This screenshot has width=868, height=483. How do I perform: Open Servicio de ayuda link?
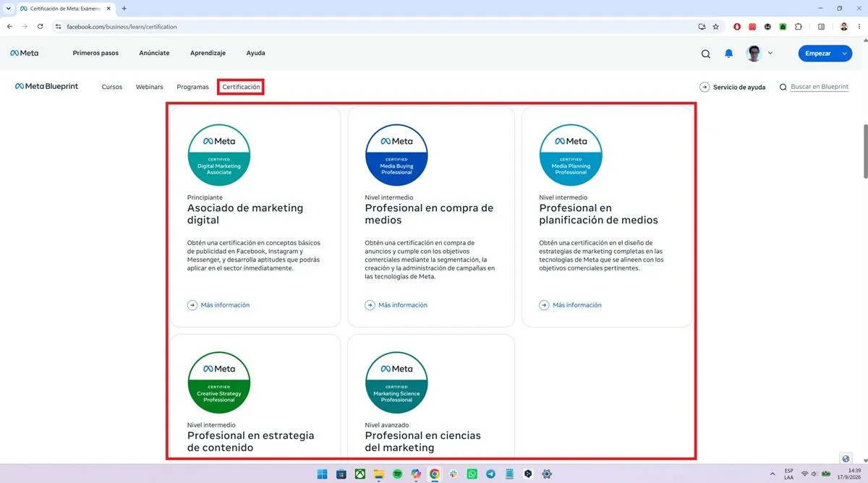[739, 87]
